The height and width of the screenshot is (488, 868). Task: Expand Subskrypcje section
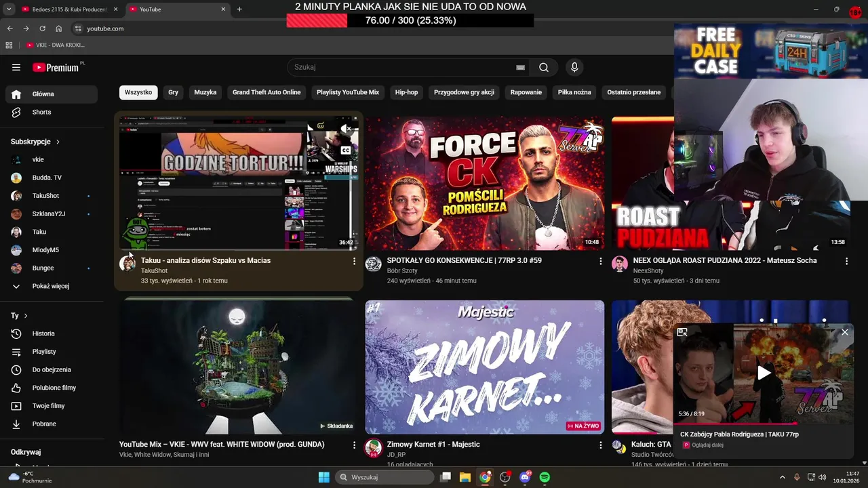pyautogui.click(x=35, y=142)
